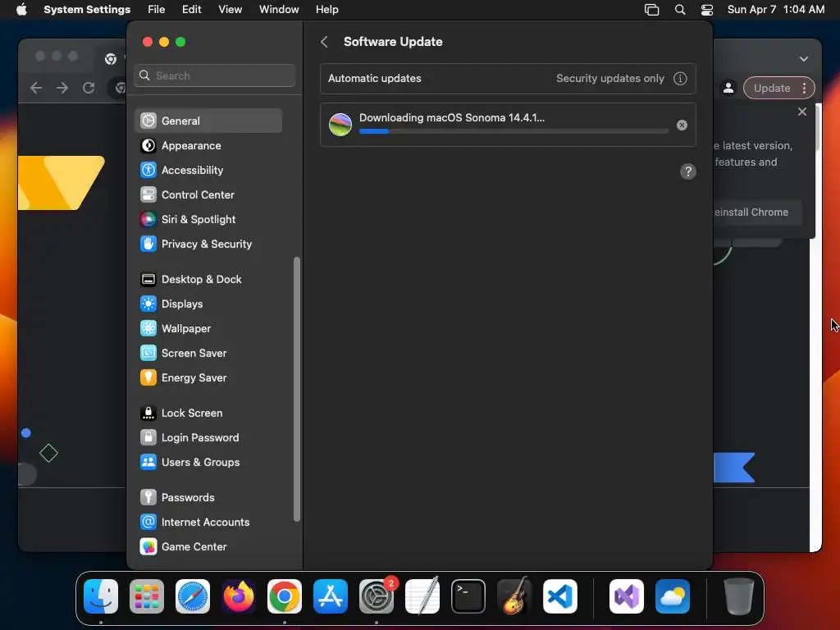Click the Stage Manager menu bar icon
Image resolution: width=840 pixels, height=630 pixels.
(x=651, y=10)
